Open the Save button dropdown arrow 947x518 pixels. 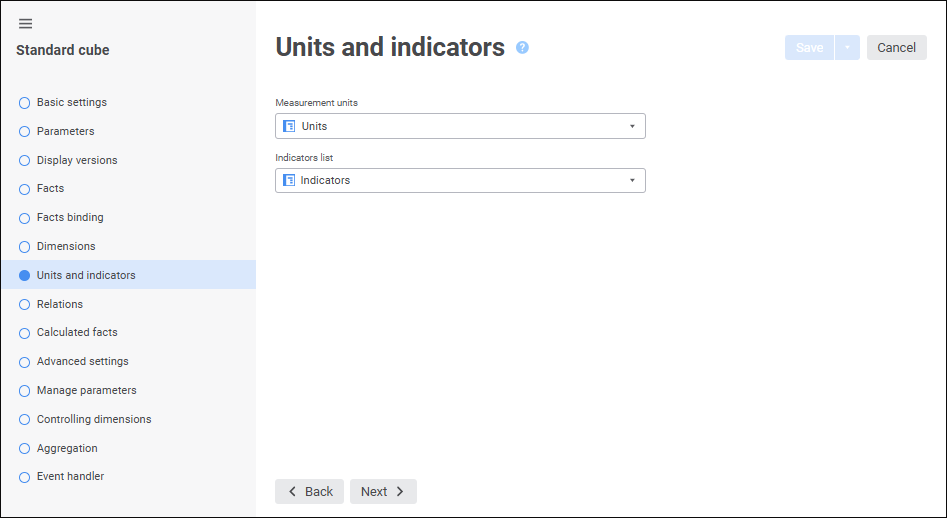[847, 48]
